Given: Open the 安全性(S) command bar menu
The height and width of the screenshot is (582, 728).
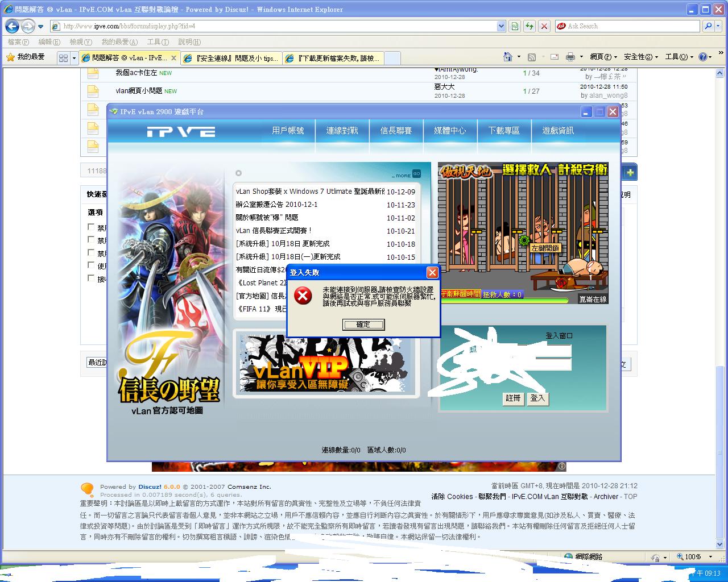Looking at the screenshot, I should pos(641,57).
